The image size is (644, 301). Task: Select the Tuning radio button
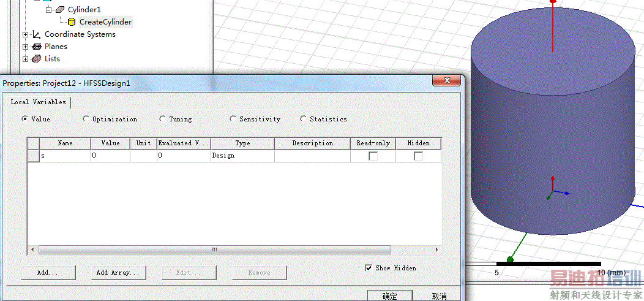click(162, 119)
